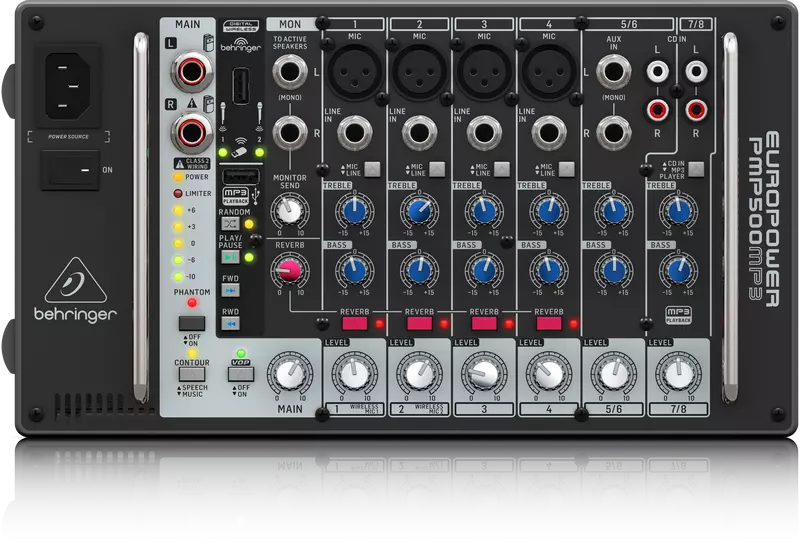Click channel 3 LINE IN jack
This screenshot has height=546, width=800.
[484, 133]
